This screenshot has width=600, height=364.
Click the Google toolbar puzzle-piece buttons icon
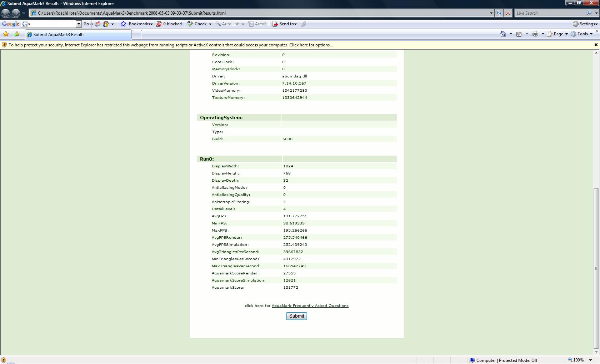[106, 24]
